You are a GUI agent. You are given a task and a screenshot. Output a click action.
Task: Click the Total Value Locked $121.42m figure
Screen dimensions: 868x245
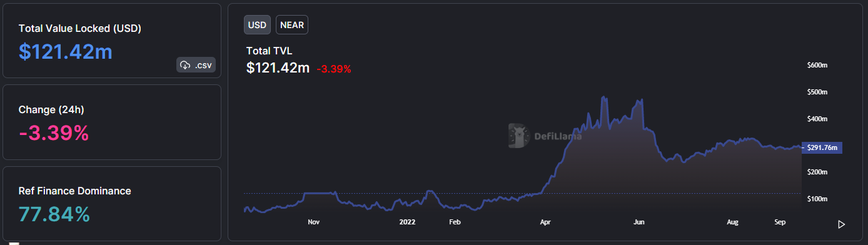[x=66, y=51]
